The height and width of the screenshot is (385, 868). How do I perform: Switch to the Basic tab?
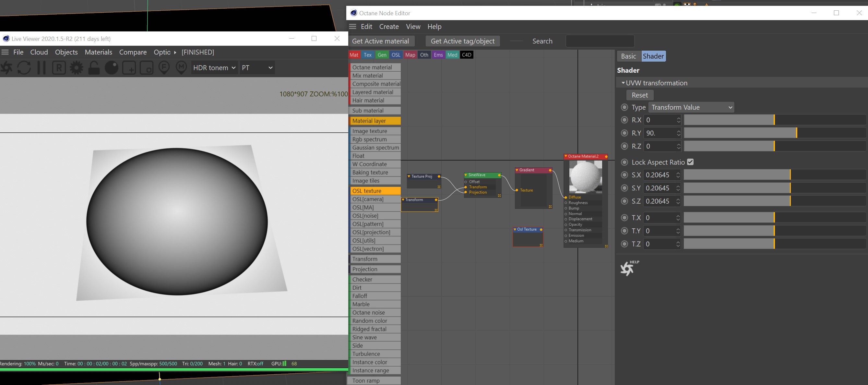pos(628,56)
